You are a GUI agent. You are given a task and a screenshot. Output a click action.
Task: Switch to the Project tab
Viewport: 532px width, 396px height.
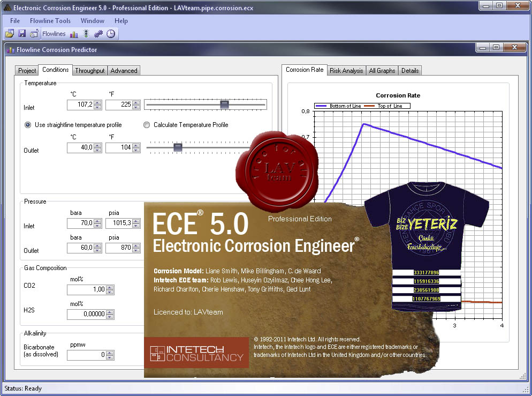click(x=27, y=70)
